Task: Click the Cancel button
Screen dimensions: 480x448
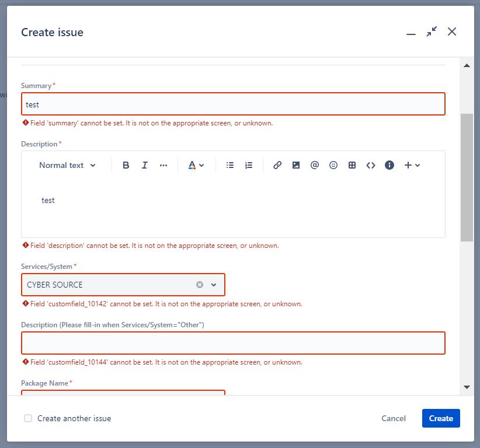Action: (394, 418)
